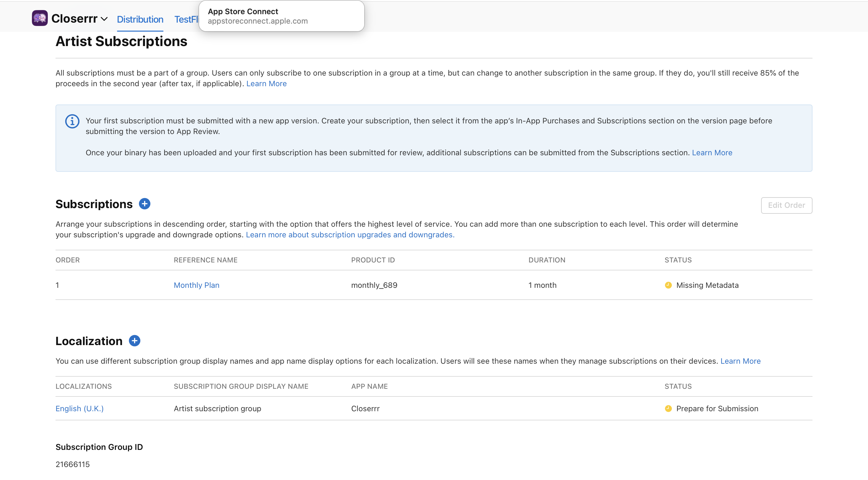Click the info icon in blue banner
Screen dimensions: 868x480
pos(72,121)
